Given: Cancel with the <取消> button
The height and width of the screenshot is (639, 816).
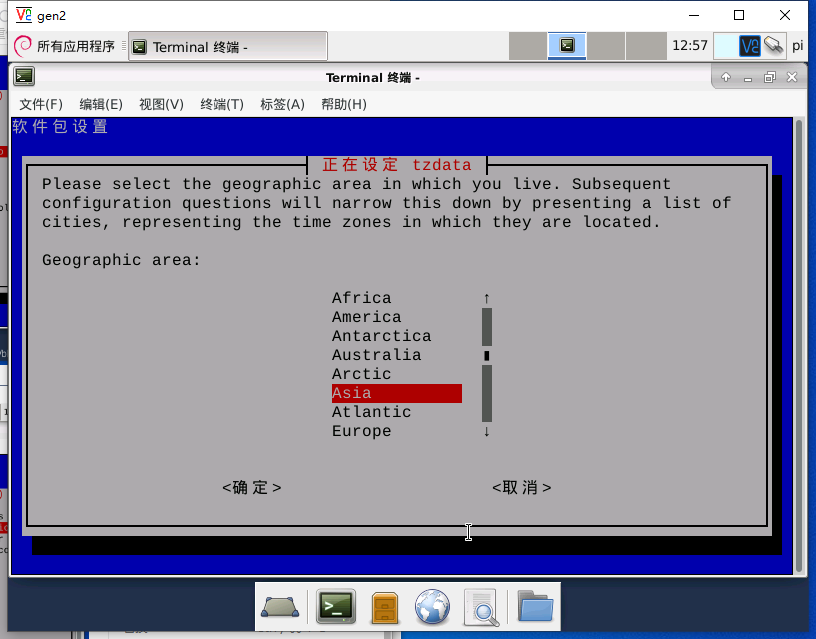Looking at the screenshot, I should click(521, 488).
